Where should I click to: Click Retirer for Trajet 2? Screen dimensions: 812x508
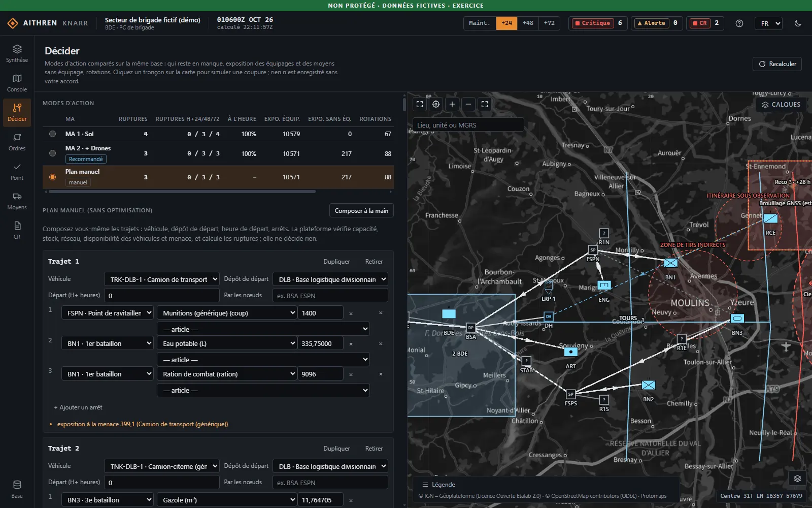(x=374, y=449)
